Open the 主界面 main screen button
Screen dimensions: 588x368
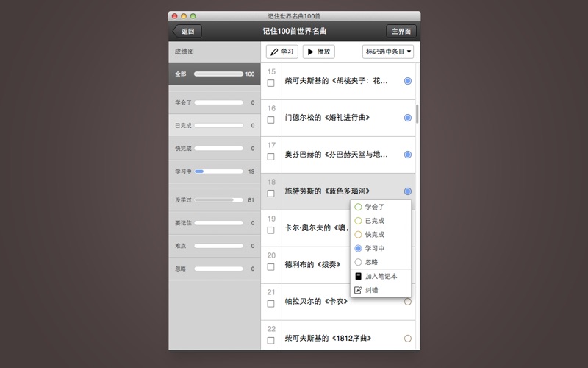(401, 31)
